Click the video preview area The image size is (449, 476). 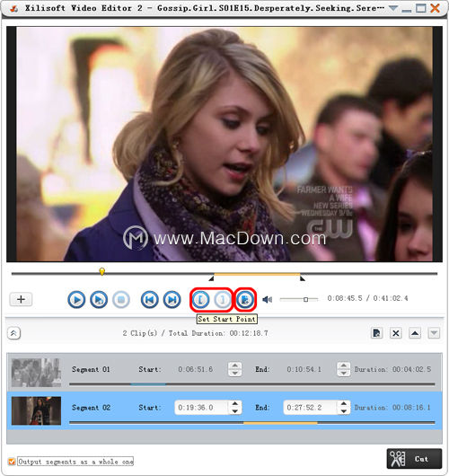[224, 144]
